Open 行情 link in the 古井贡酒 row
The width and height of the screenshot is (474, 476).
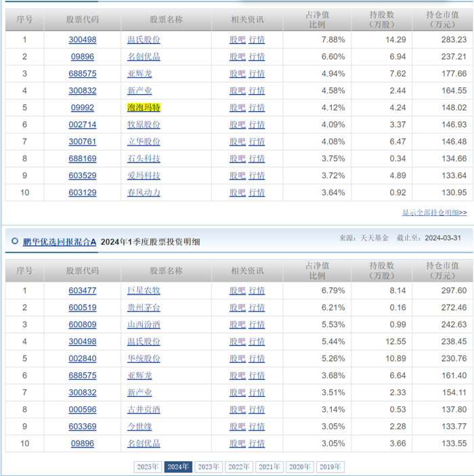257,410
